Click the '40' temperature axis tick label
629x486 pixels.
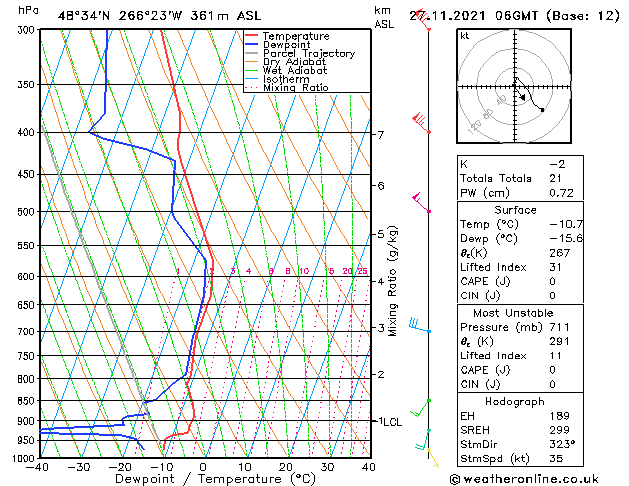click(368, 467)
